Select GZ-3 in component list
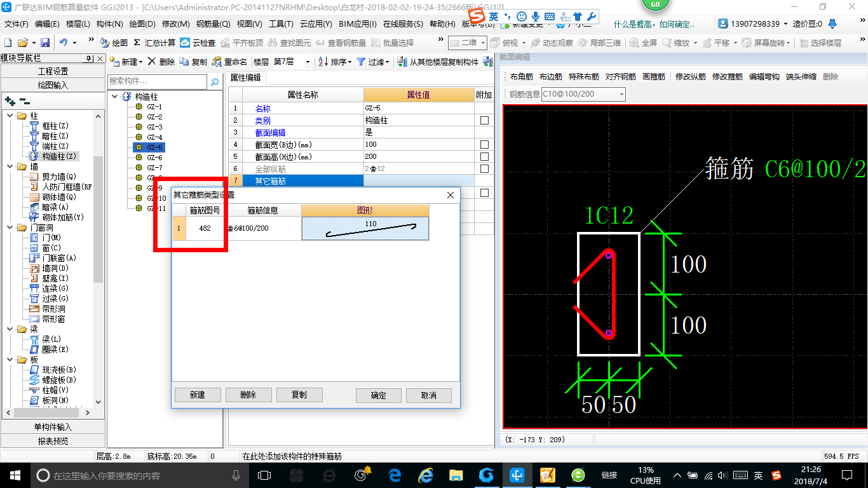868x488 pixels. coord(154,127)
